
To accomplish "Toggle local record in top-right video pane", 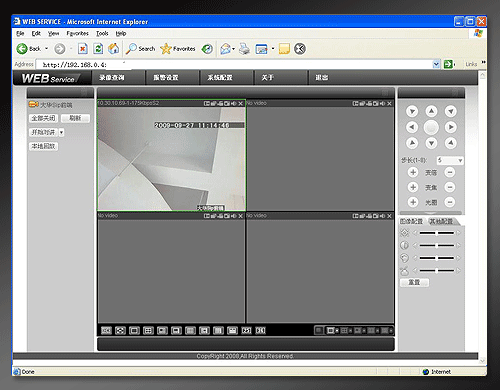I will tap(369, 104).
